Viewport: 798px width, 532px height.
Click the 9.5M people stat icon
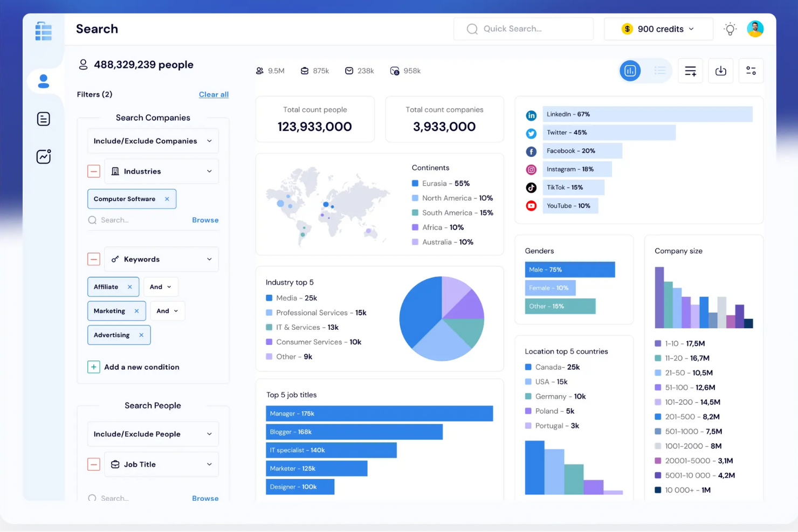(x=260, y=71)
